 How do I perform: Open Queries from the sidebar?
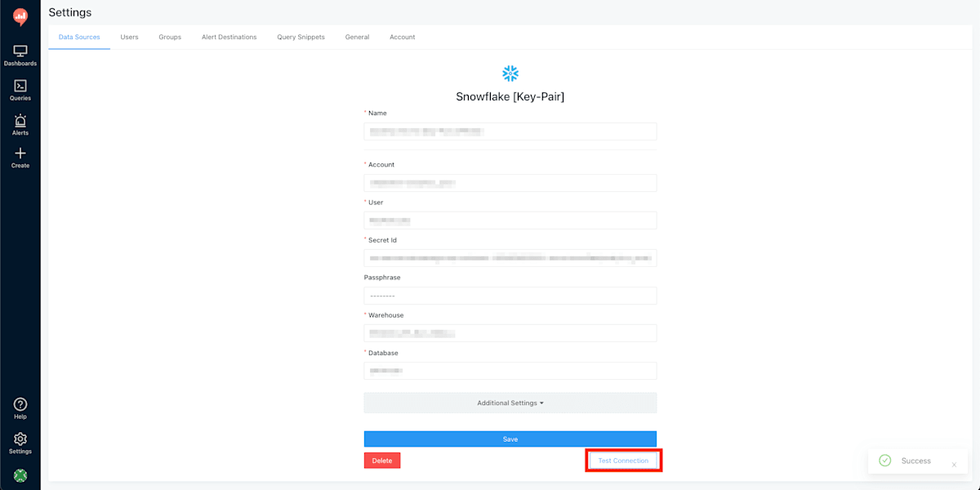20,90
